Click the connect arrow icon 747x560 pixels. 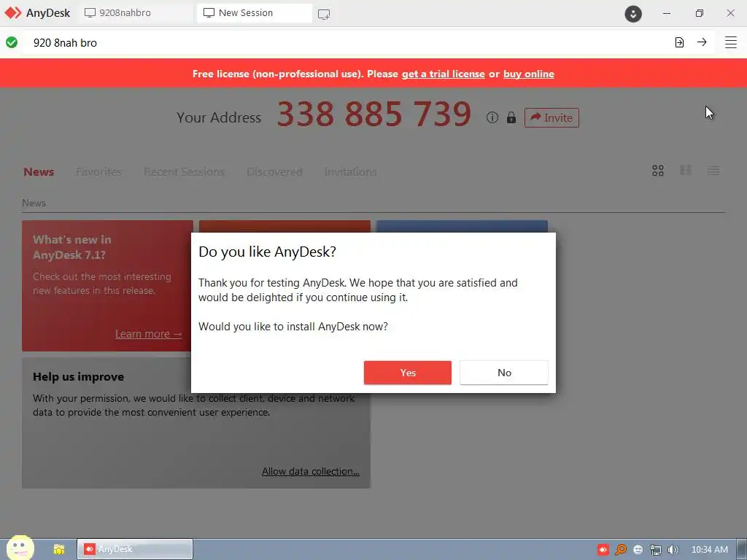pos(702,42)
